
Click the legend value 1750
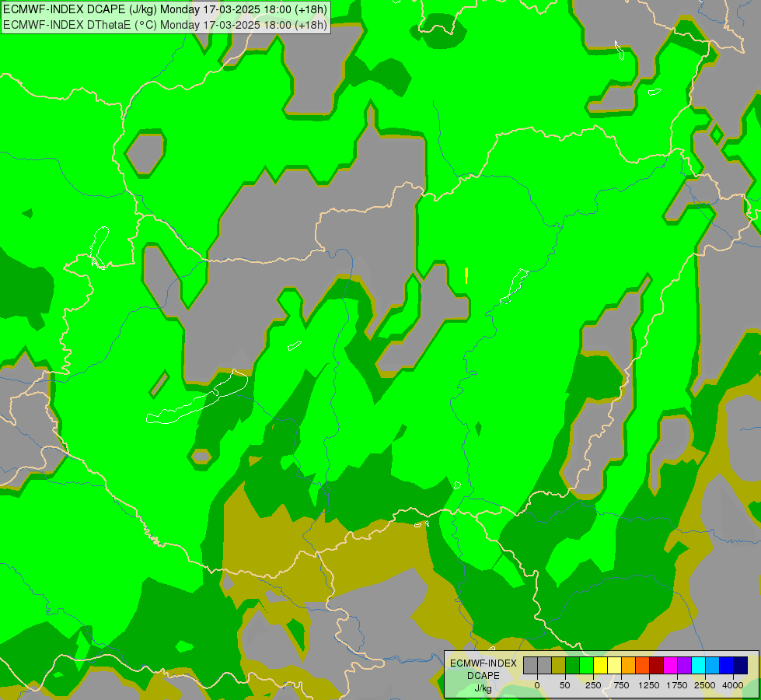click(x=677, y=685)
